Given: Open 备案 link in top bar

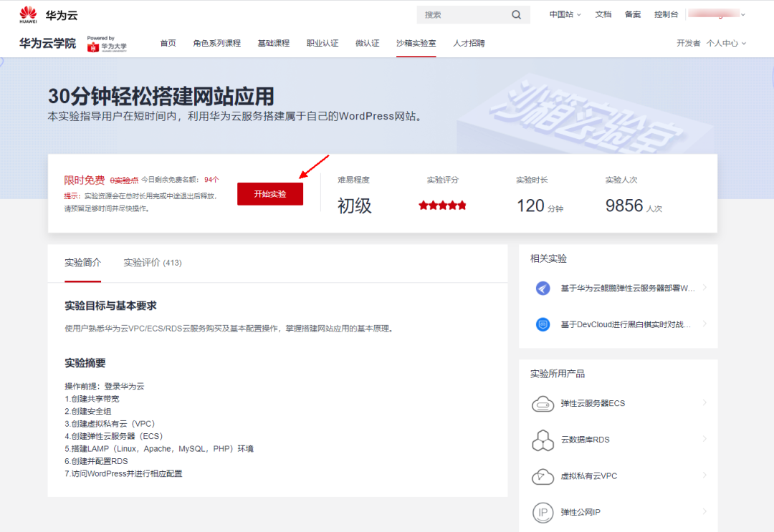Looking at the screenshot, I should click(633, 15).
